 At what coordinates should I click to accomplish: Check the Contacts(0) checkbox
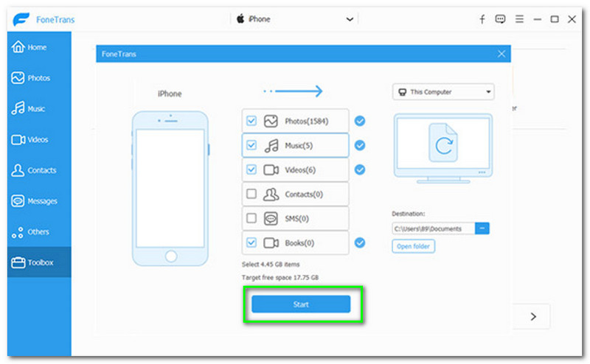coord(251,194)
